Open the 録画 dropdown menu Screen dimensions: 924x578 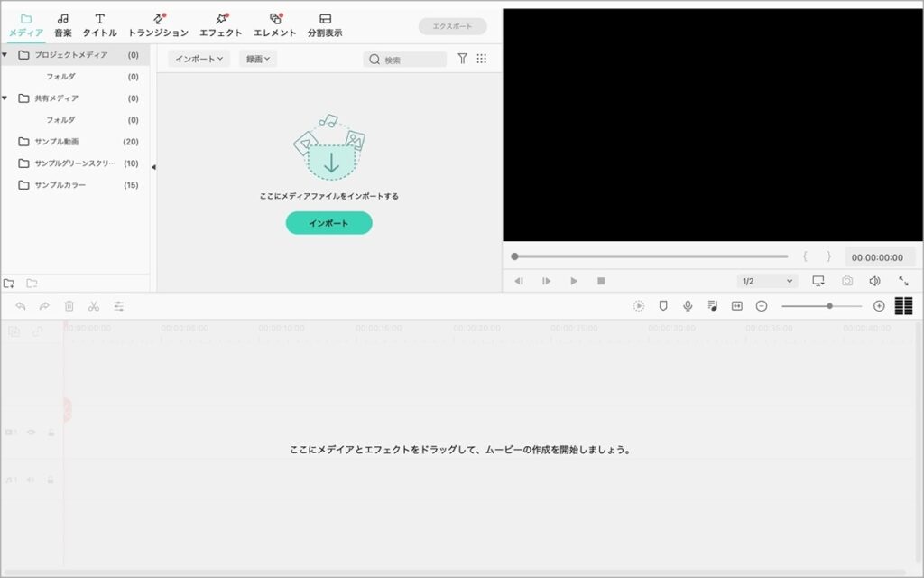[x=258, y=59]
